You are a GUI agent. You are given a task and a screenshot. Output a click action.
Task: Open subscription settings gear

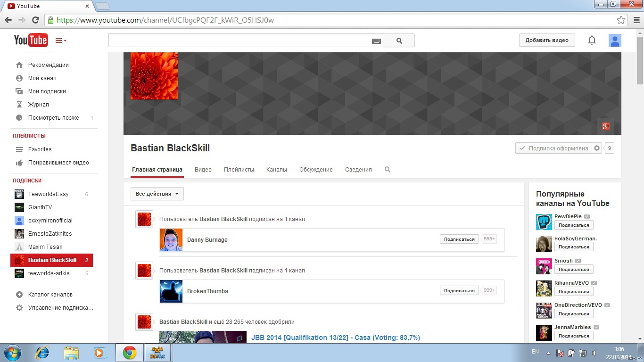(597, 148)
